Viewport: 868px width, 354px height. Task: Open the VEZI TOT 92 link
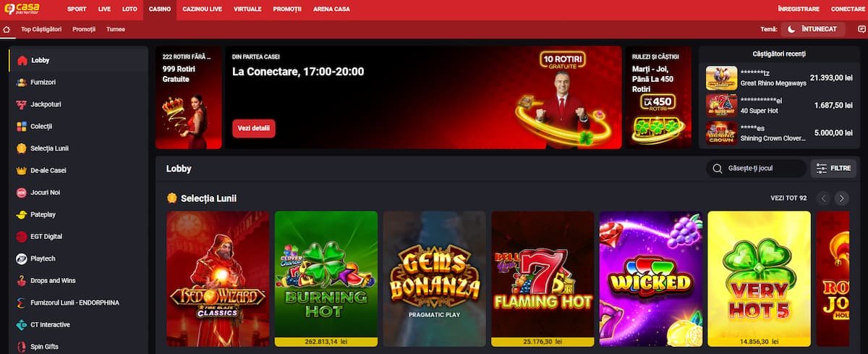tap(788, 198)
